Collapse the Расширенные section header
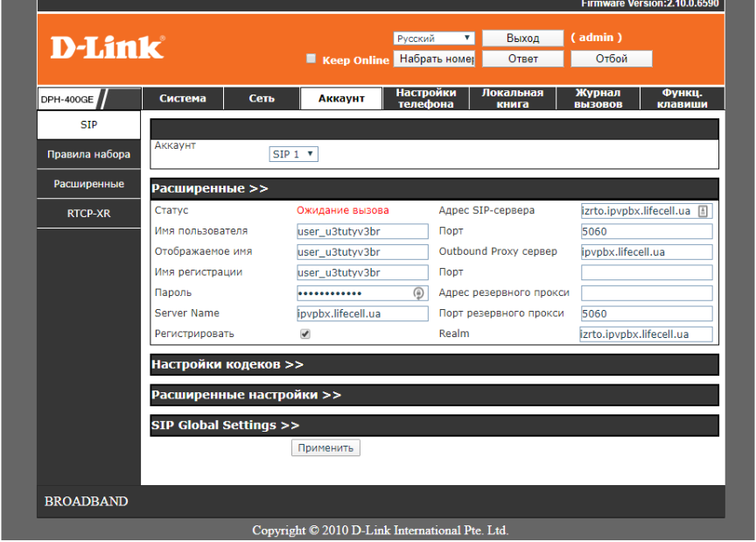The height and width of the screenshot is (542, 756). 434,189
